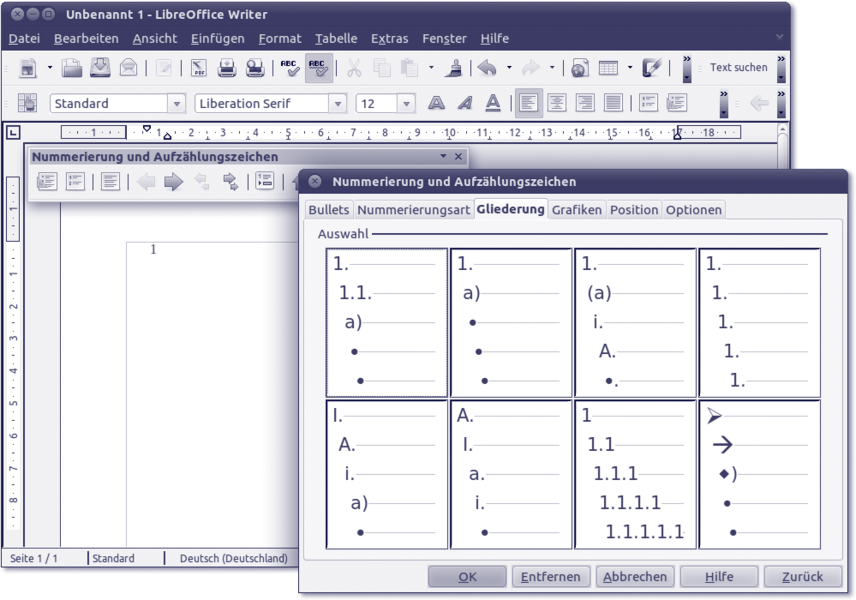Select the 1.1.1.1.1 outline numbering preview

635,474
